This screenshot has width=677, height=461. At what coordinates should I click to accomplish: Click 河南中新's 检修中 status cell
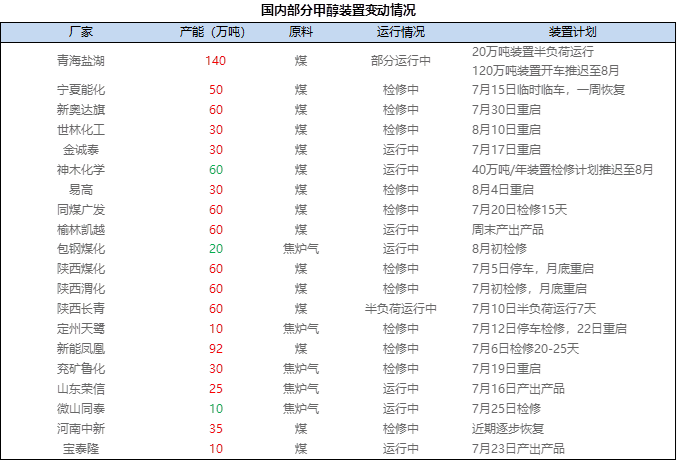(401, 429)
